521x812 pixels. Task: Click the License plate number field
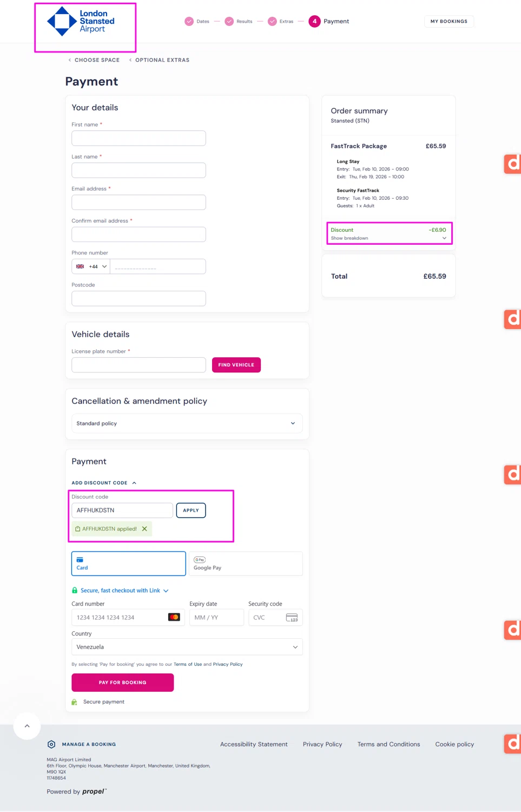pyautogui.click(x=139, y=365)
